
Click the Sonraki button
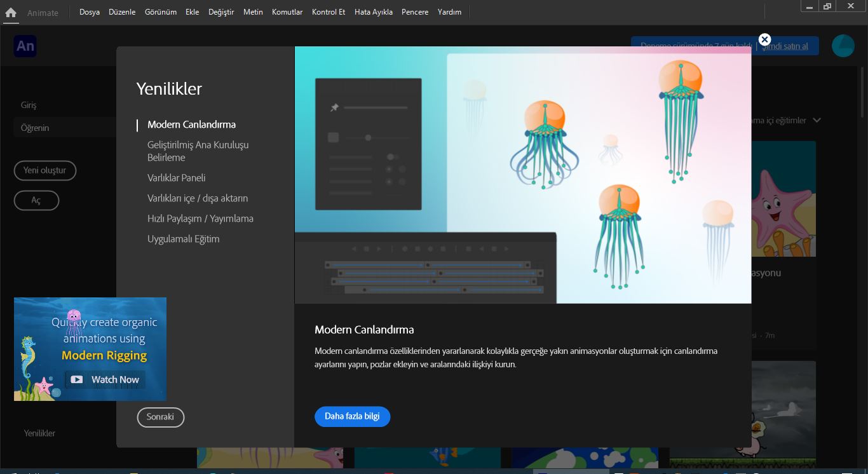[x=161, y=417]
